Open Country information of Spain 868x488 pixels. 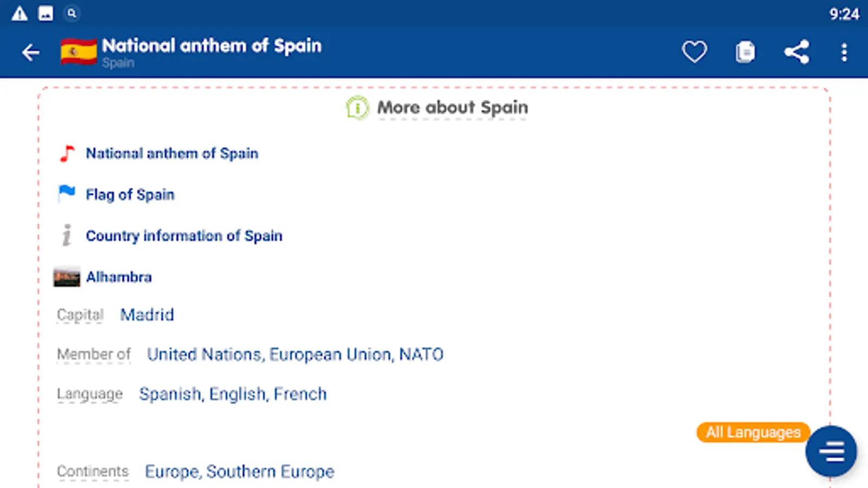pyautogui.click(x=184, y=236)
